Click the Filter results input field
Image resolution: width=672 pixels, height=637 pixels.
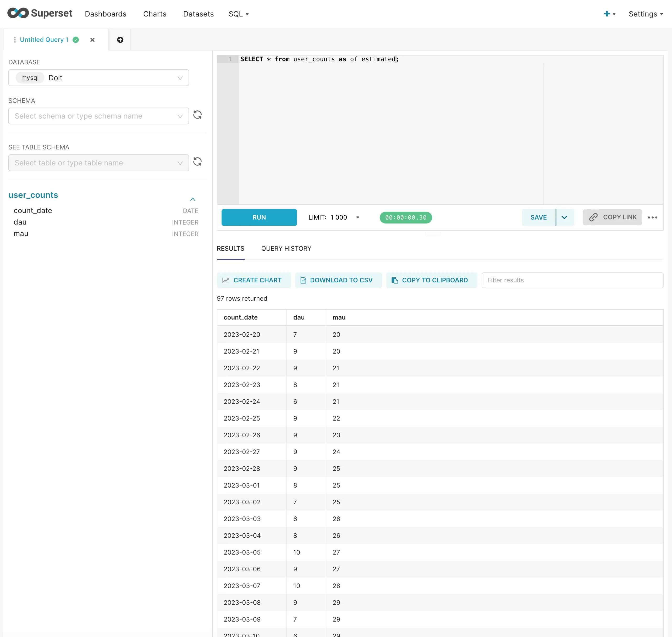click(572, 280)
